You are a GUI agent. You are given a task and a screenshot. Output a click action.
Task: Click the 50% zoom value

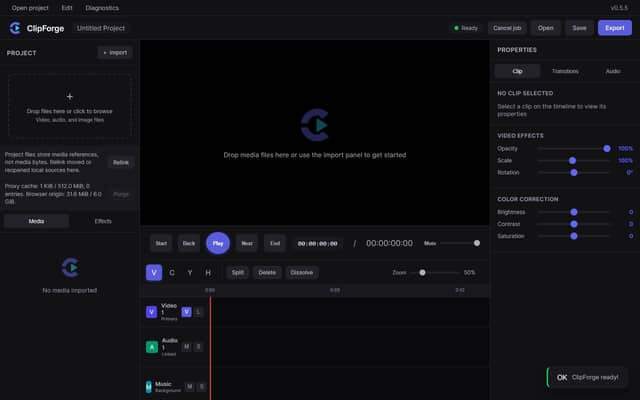tap(469, 273)
